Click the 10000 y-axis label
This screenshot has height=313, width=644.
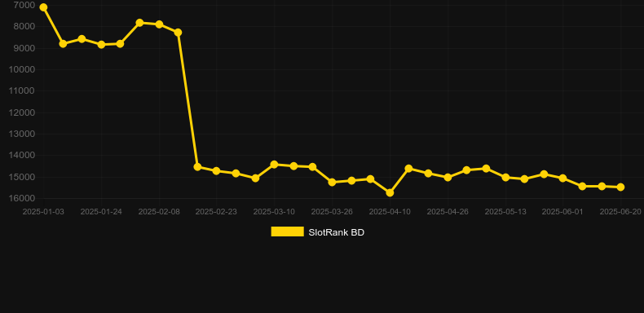[x=22, y=69]
